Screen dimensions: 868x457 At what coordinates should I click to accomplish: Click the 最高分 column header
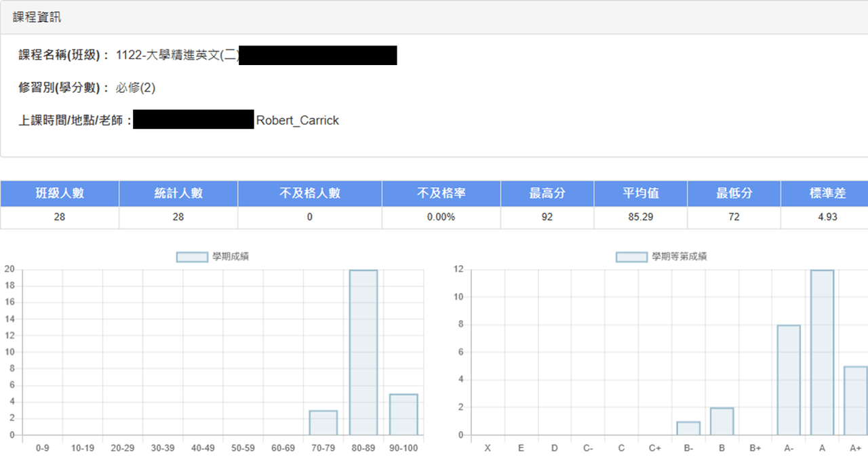547,193
